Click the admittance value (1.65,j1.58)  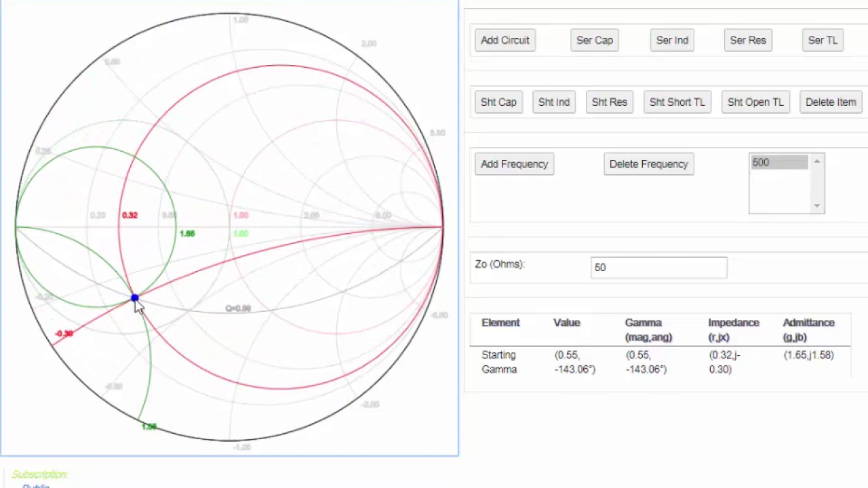(808, 354)
